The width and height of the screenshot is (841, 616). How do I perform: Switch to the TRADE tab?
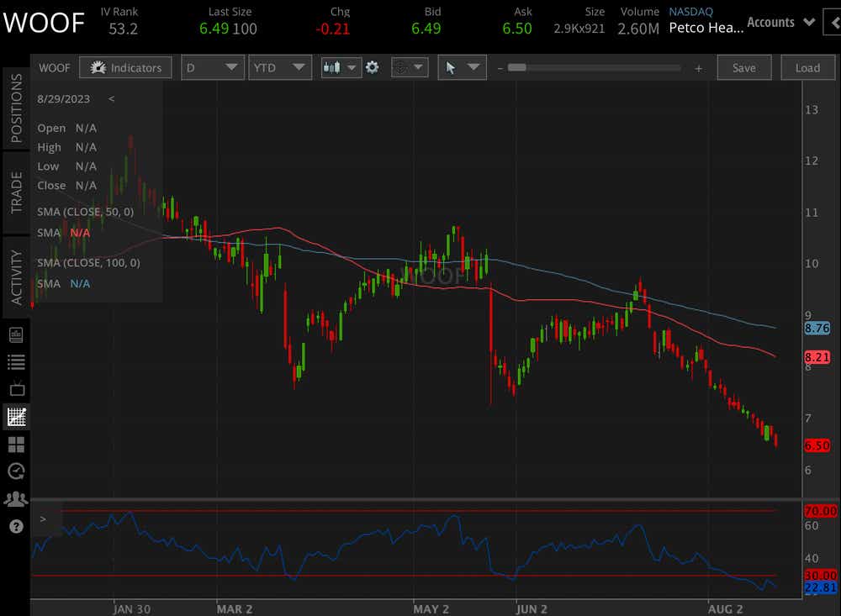(x=16, y=193)
